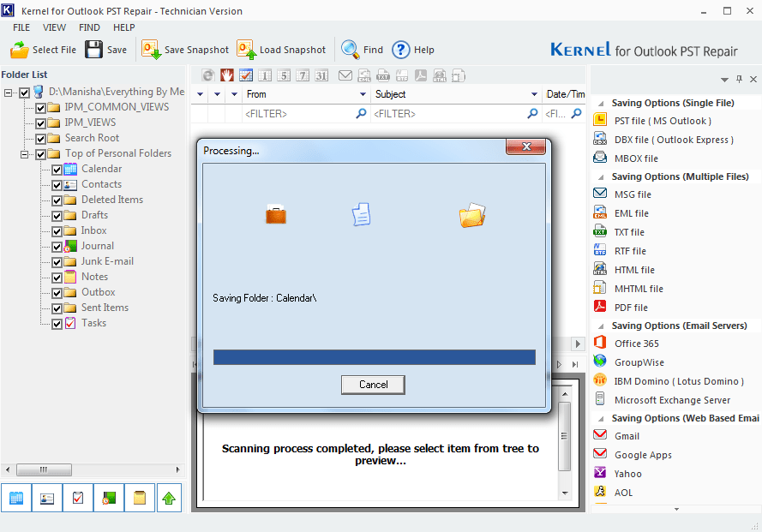Viewport: 762px width, 532px height.
Task: Collapse Saving Options (Web Based Email) section
Action: point(601,419)
